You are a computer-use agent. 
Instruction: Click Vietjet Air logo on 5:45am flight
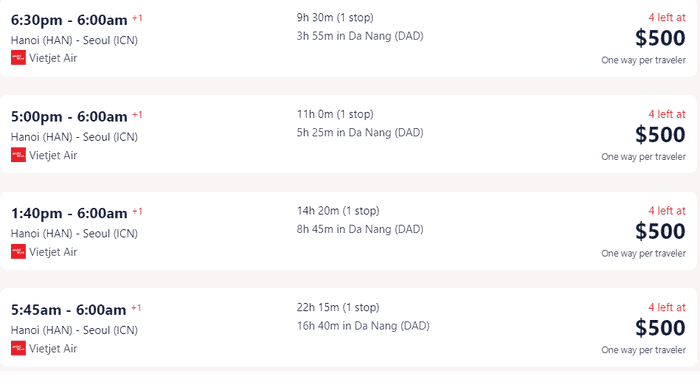[x=18, y=348]
